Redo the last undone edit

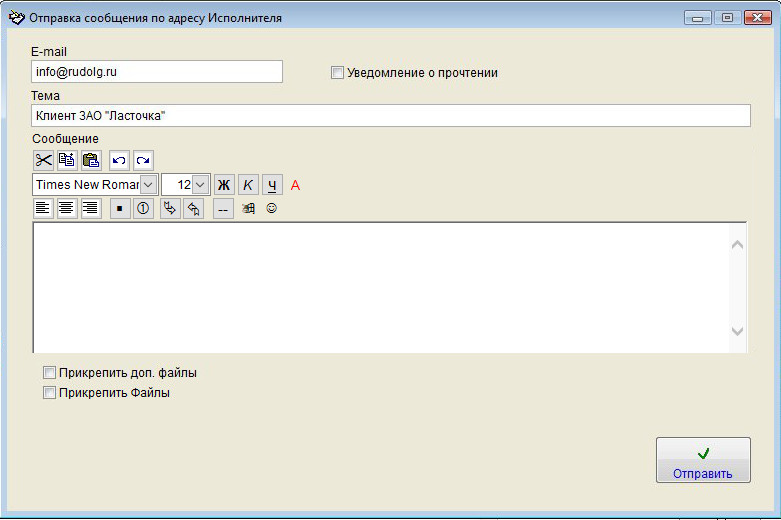click(x=143, y=160)
